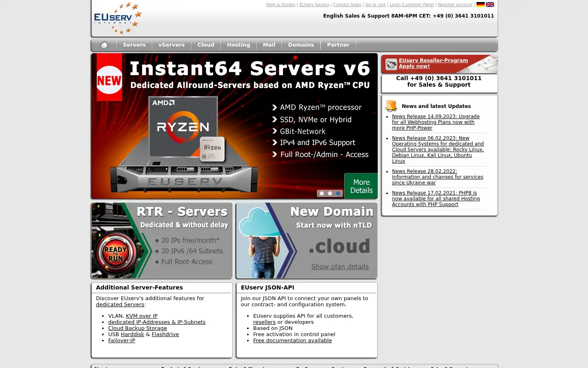The height and width of the screenshot is (368, 588).
Task: Click English Sales & Support phone text
Action: pos(408,16)
